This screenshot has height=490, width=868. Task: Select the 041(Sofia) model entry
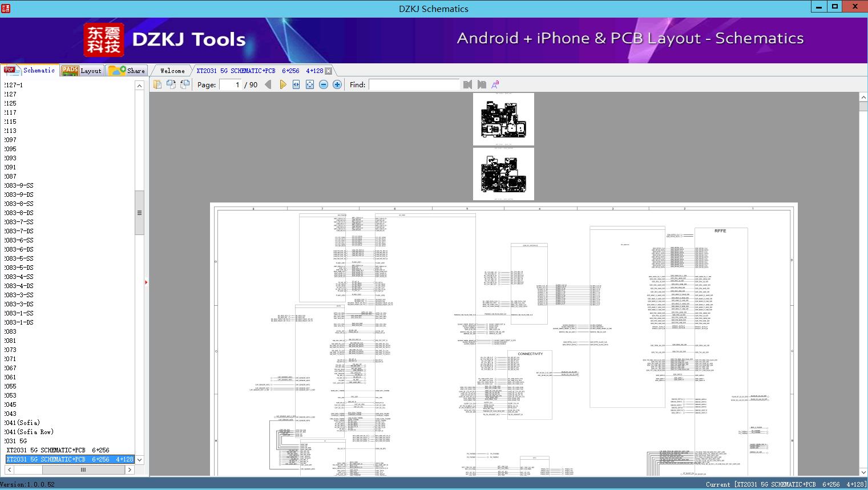(x=22, y=423)
